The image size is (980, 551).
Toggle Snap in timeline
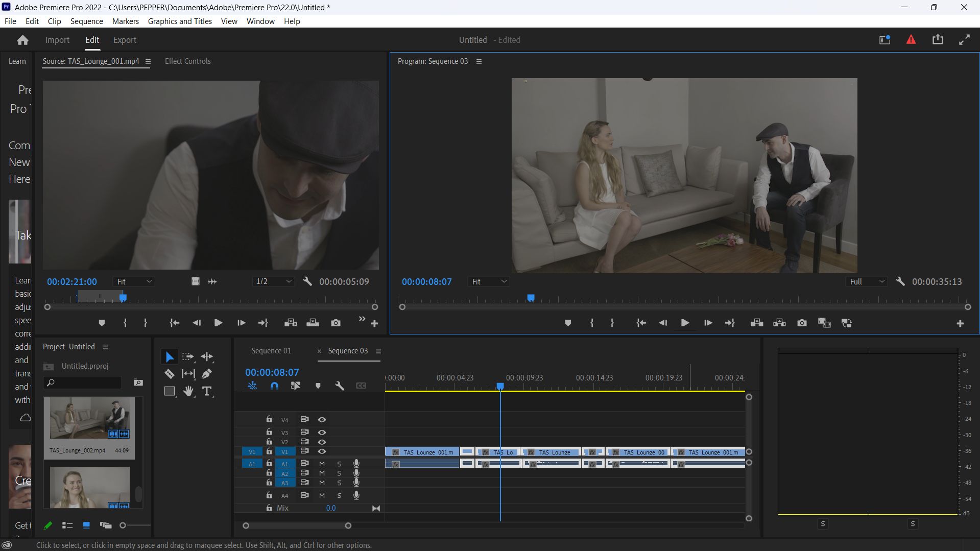coord(274,386)
